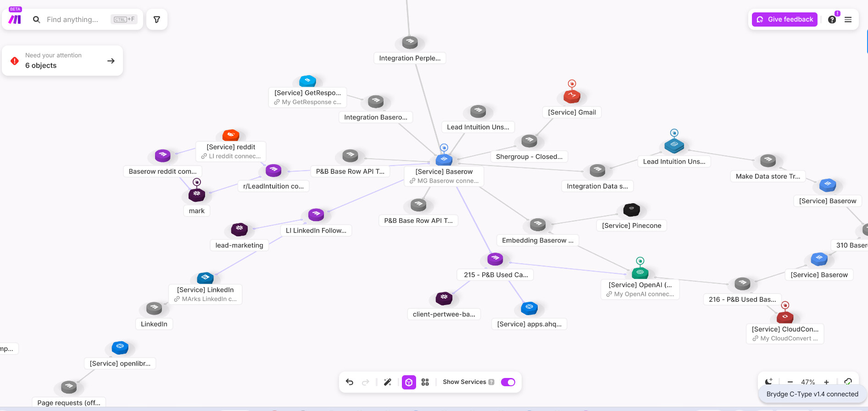This screenshot has height=411, width=868.
Task: Select the black Pinecone service node
Action: point(632,210)
